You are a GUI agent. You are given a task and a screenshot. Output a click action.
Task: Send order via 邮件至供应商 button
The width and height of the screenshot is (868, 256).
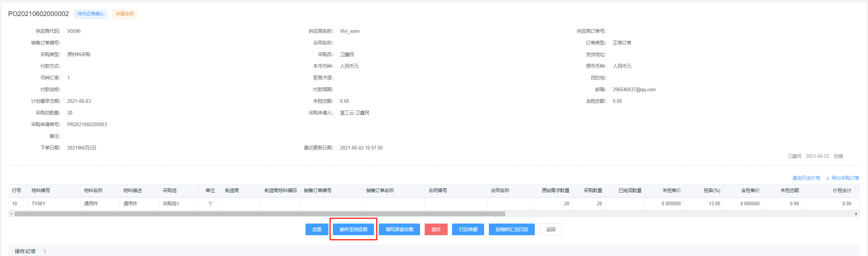pyautogui.click(x=353, y=229)
